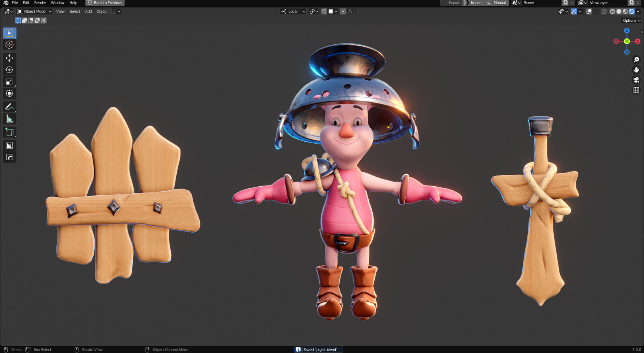This screenshot has width=644, height=353.
Task: Open the Options dropdown
Action: [632, 21]
